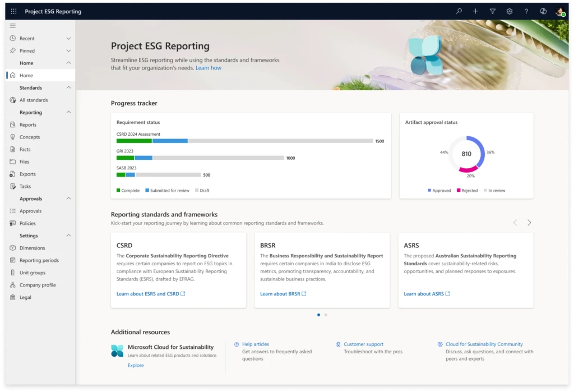Click the Microsoft Cloud for Sustainability logo
Image resolution: width=574 pixels, height=392 pixels.
(x=117, y=350)
